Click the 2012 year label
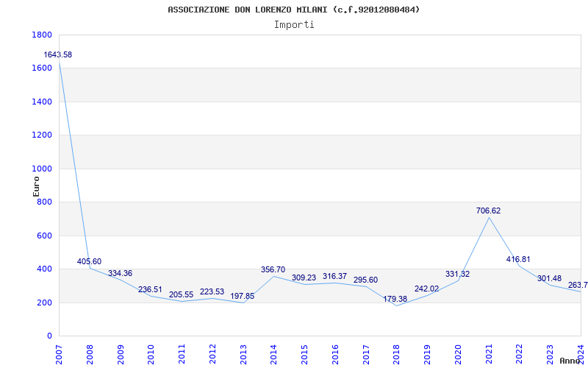The width and height of the screenshot is (588, 368). point(212,355)
